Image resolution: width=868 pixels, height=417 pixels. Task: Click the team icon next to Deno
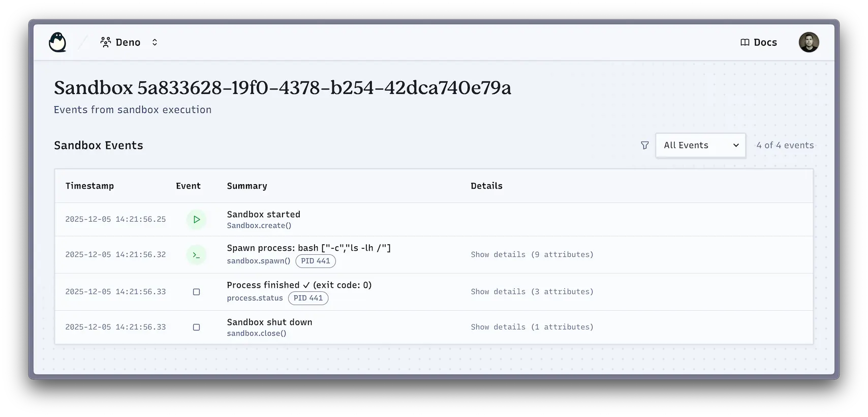click(x=106, y=42)
